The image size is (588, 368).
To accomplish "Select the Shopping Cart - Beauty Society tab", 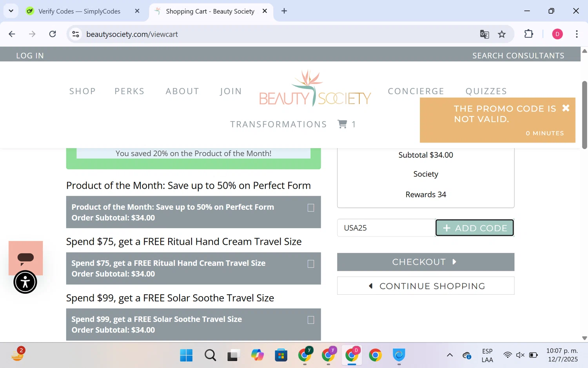I will [210, 11].
